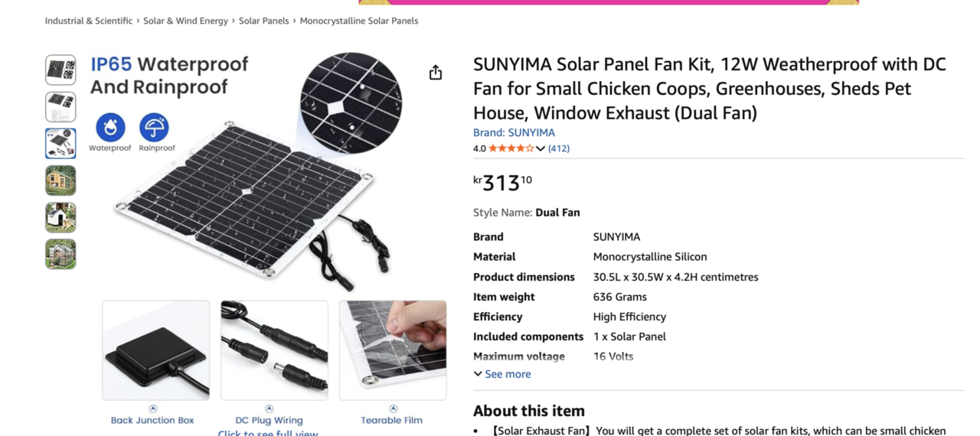Click arrow icon above Back Junction Box
Screen dimensions: 980x436
[x=153, y=409]
